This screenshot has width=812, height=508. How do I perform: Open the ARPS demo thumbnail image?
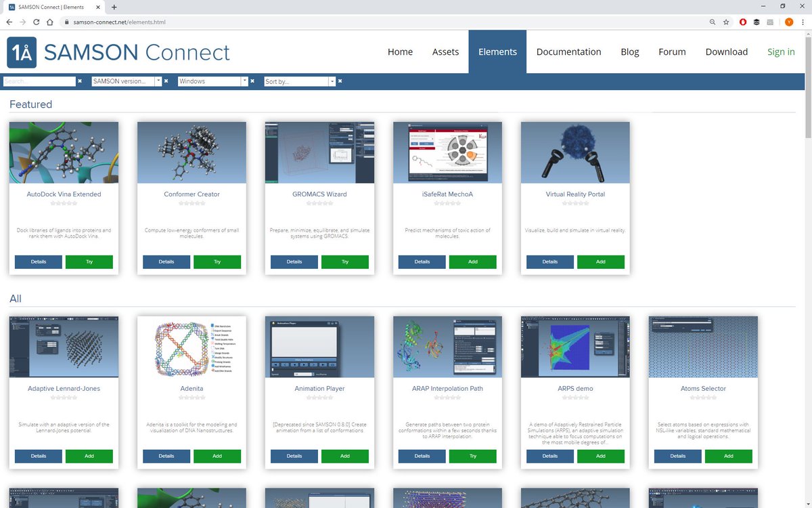point(575,347)
